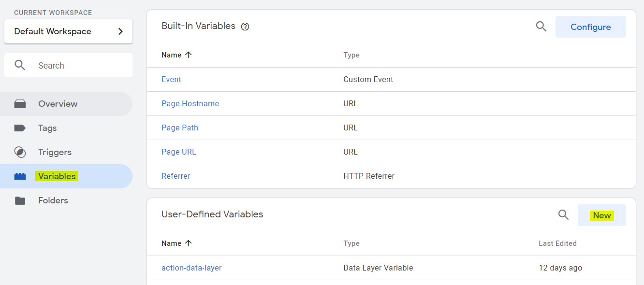The image size is (644, 285).
Task: Open the Tags section
Action: pos(47,128)
